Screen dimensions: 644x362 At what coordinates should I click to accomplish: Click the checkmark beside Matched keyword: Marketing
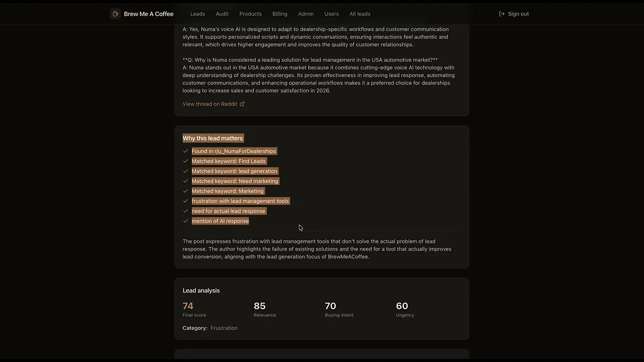[186, 191]
